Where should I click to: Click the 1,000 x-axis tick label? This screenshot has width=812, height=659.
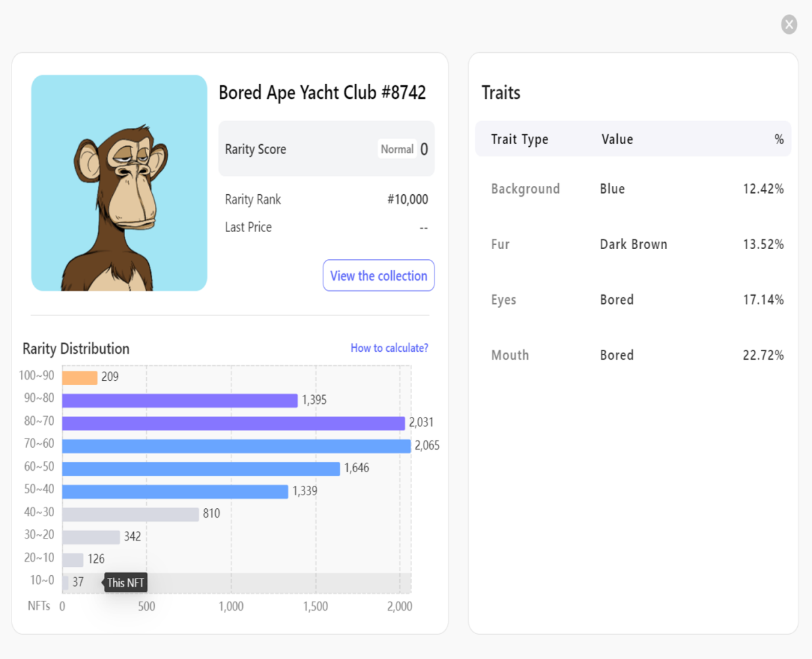pos(231,607)
